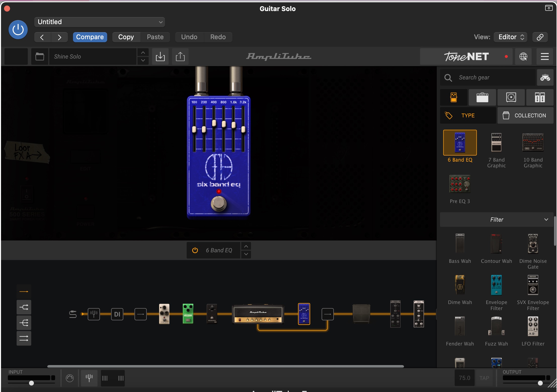Viewport: 557px width, 392px height.
Task: Click the 3.2k EQ slider
Action: point(243,129)
